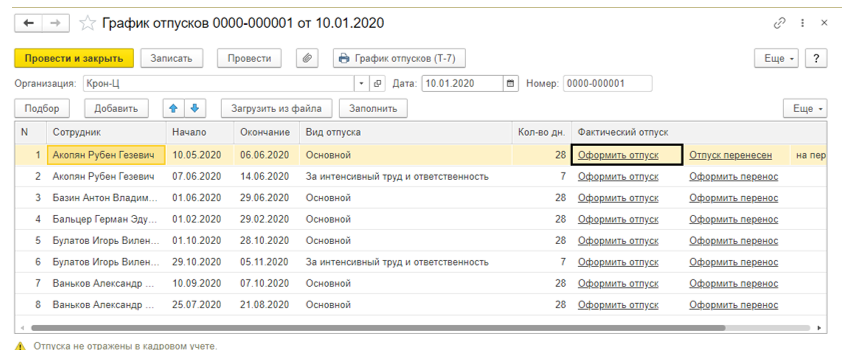This screenshot has height=361, width=860.
Task: Add this document to favorites with the star icon
Action: pos(87,23)
